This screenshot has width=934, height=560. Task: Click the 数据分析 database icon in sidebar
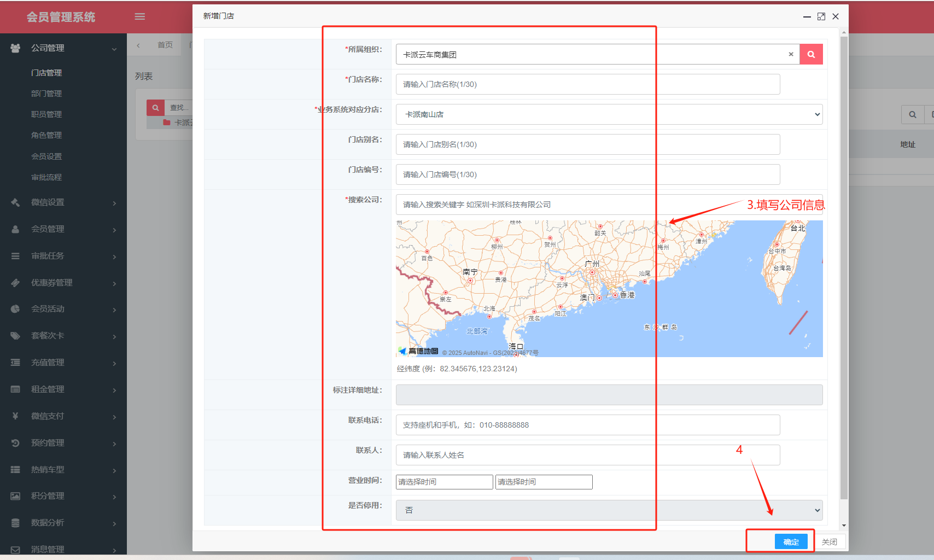[x=15, y=523]
